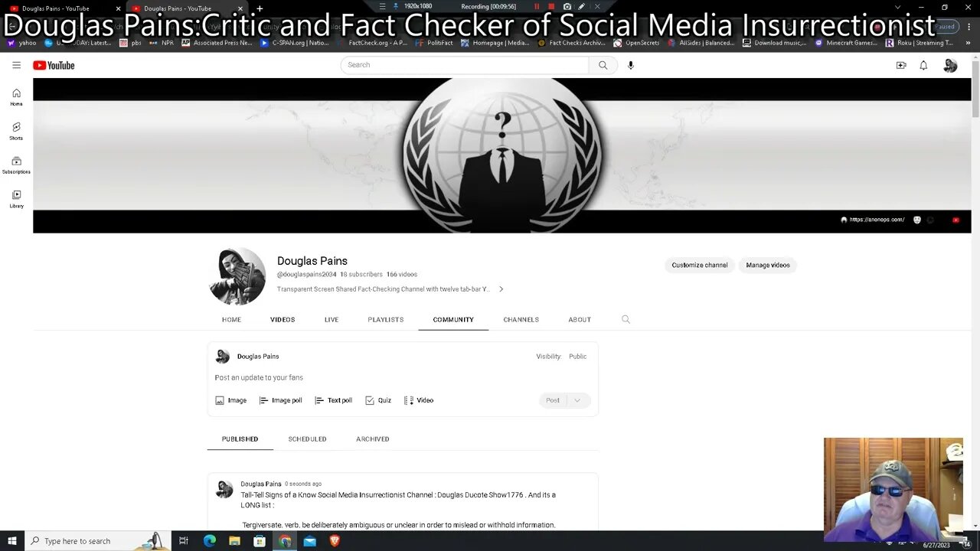This screenshot has height=551, width=980.
Task: Select the PUBLISHED posts tab
Action: tap(240, 439)
